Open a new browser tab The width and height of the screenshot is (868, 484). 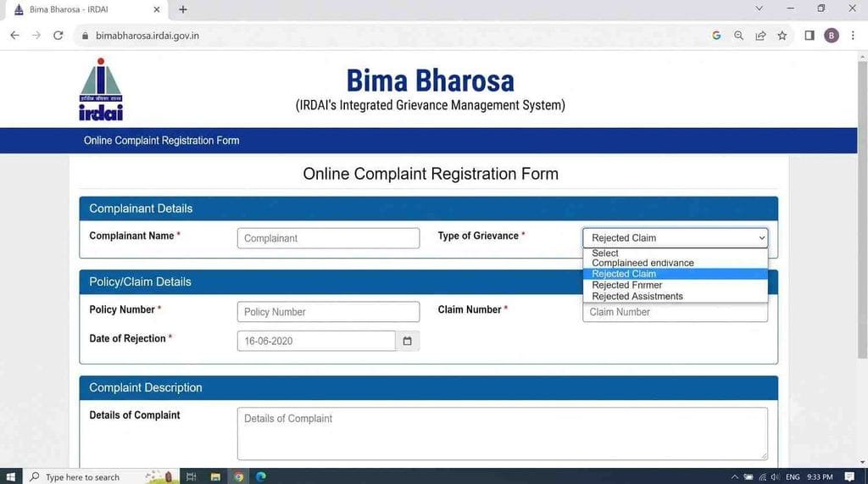(x=183, y=9)
